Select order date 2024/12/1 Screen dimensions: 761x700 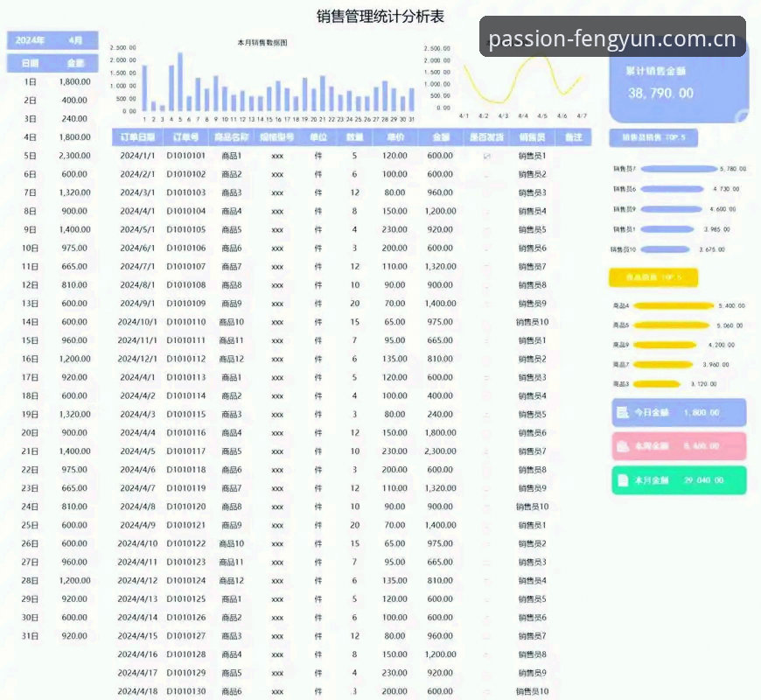tap(137, 359)
